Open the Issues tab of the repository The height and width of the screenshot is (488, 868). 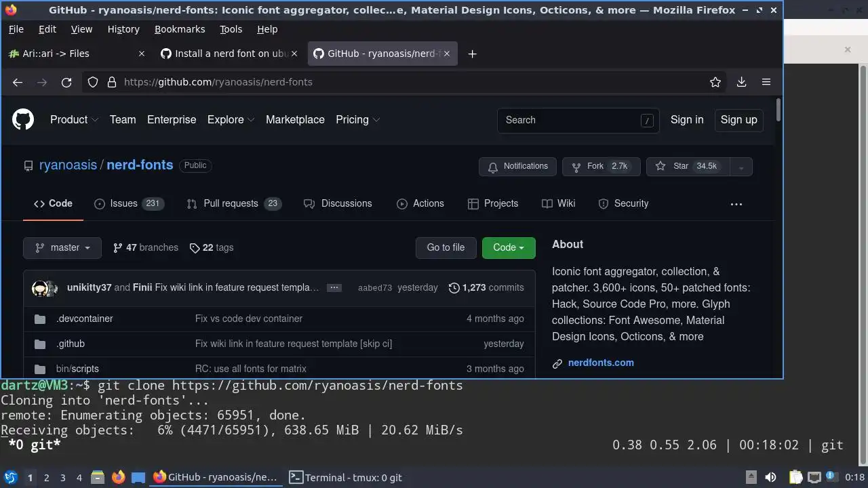pos(129,204)
